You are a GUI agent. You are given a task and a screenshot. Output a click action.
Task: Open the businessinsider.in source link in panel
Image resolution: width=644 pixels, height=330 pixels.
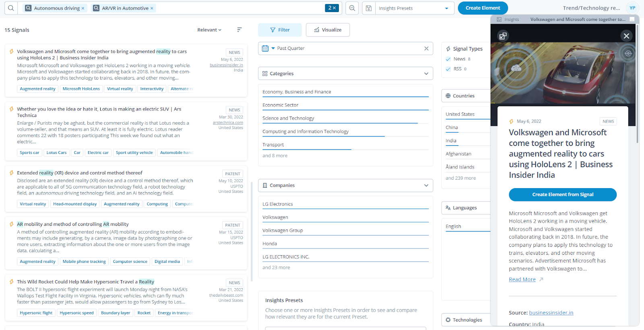pyautogui.click(x=551, y=313)
